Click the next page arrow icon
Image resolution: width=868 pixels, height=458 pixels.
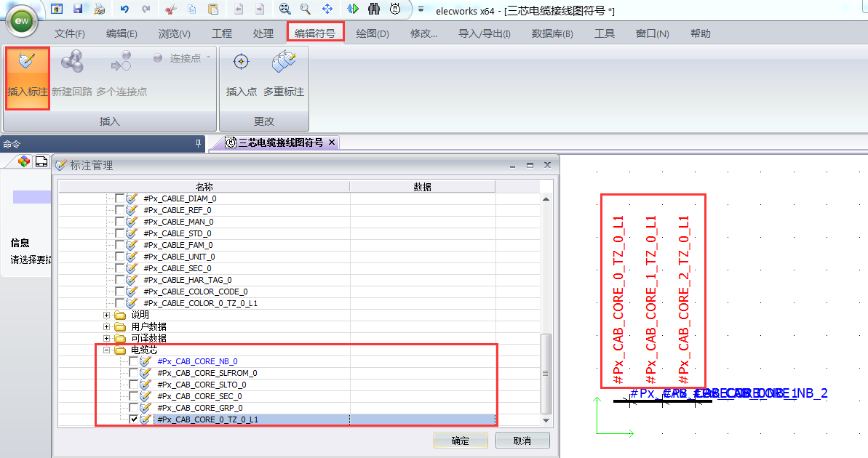coord(260,9)
